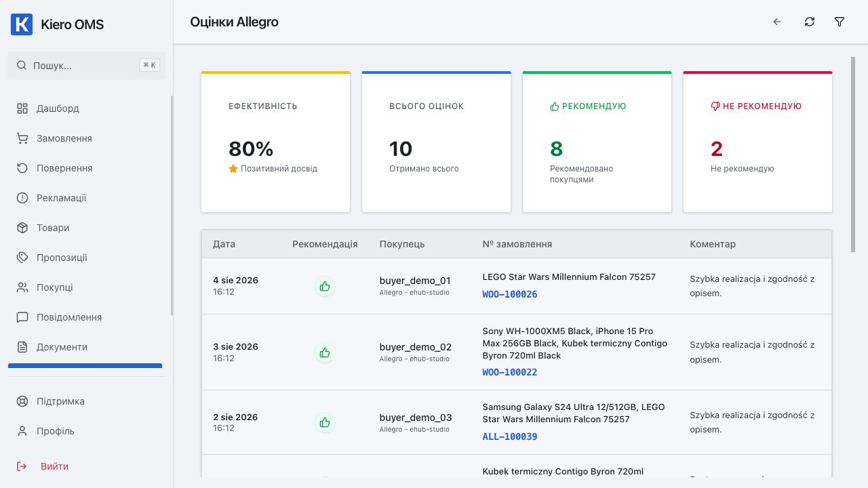Click thumbs-up icon for buyer_demo_02
Viewport: 868px width, 488px height.
click(x=325, y=352)
